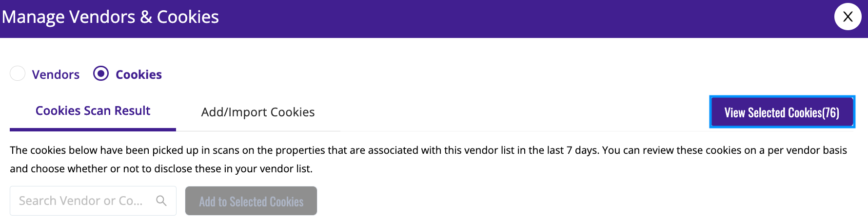Screen dimensions: 868x220
Task: Select the Cookies radio button circle
Action: click(101, 73)
